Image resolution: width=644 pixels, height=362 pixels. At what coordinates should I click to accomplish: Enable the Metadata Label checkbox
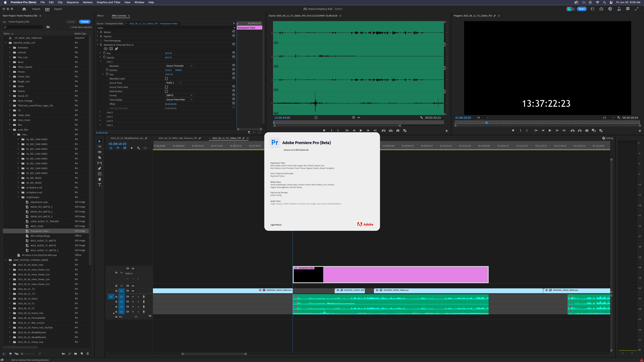pyautogui.click(x=167, y=79)
